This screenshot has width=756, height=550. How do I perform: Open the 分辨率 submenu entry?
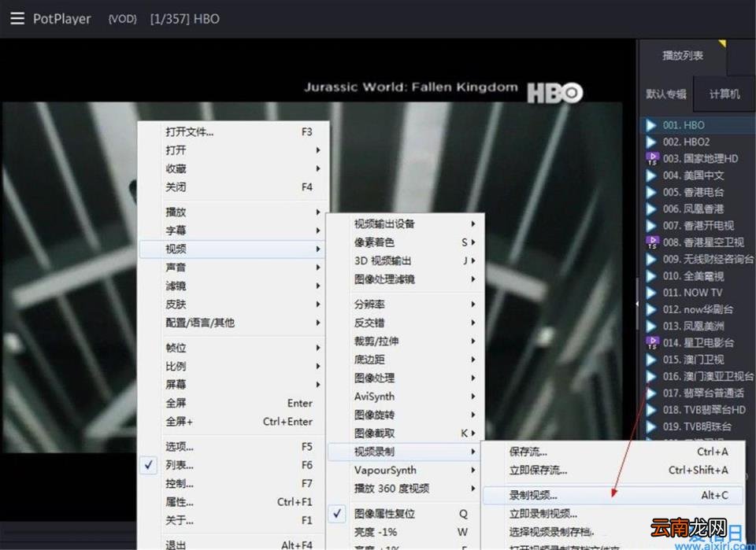[x=406, y=304]
